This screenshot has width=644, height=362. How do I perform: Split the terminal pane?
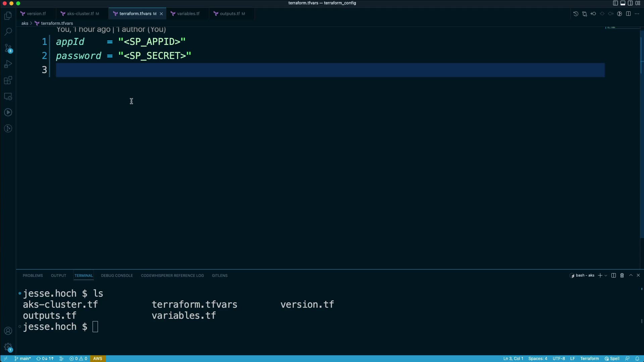[613, 276]
